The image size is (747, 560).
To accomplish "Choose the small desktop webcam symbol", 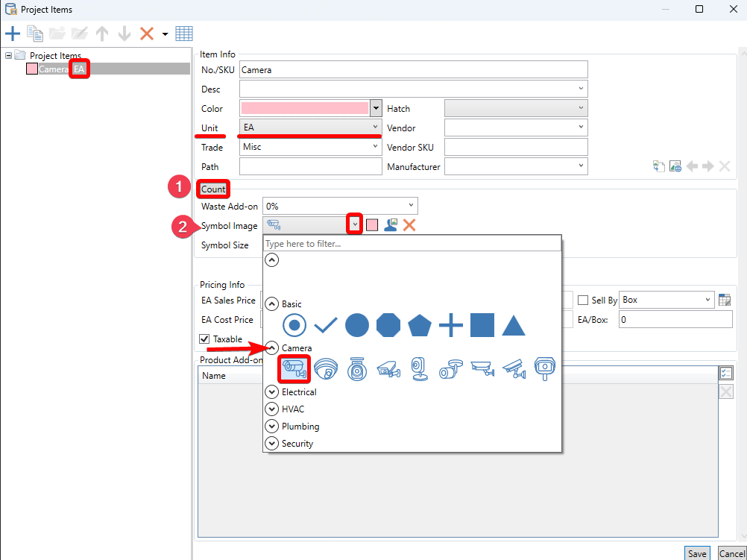I will click(x=420, y=369).
